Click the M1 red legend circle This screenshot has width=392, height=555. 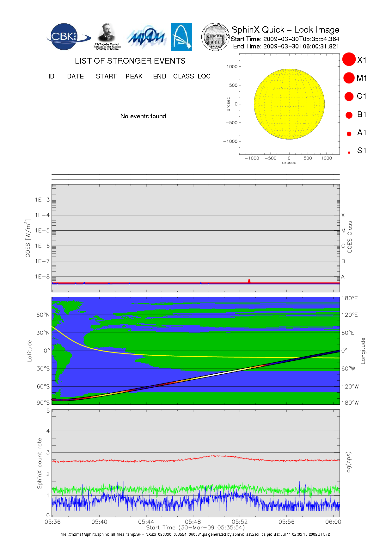[349, 78]
